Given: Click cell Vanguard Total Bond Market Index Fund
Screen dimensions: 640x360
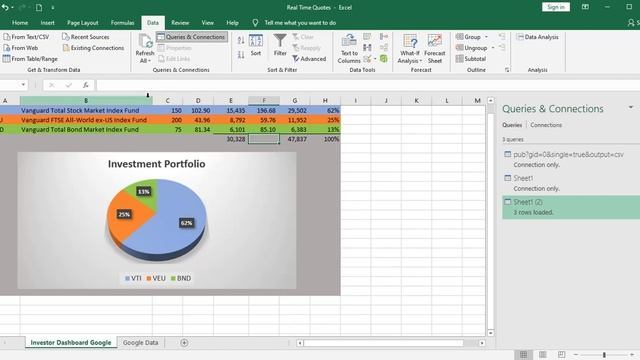Looking at the screenshot, I should coord(86,129).
